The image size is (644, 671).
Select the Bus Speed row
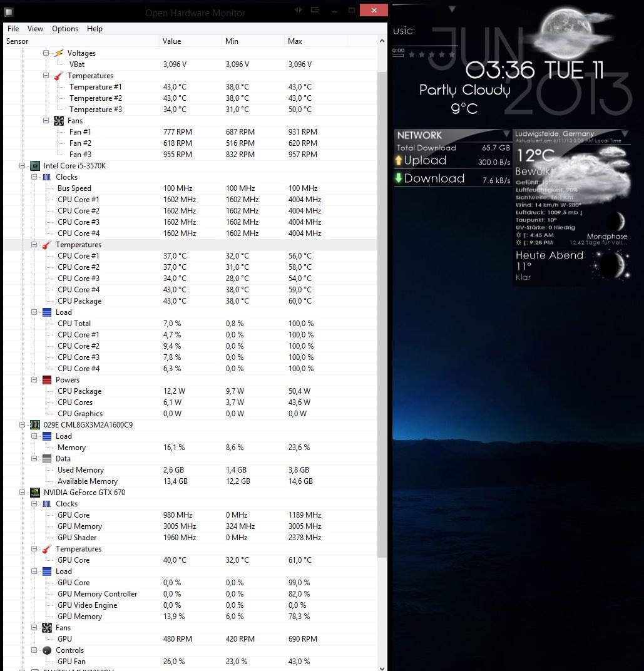[190, 188]
